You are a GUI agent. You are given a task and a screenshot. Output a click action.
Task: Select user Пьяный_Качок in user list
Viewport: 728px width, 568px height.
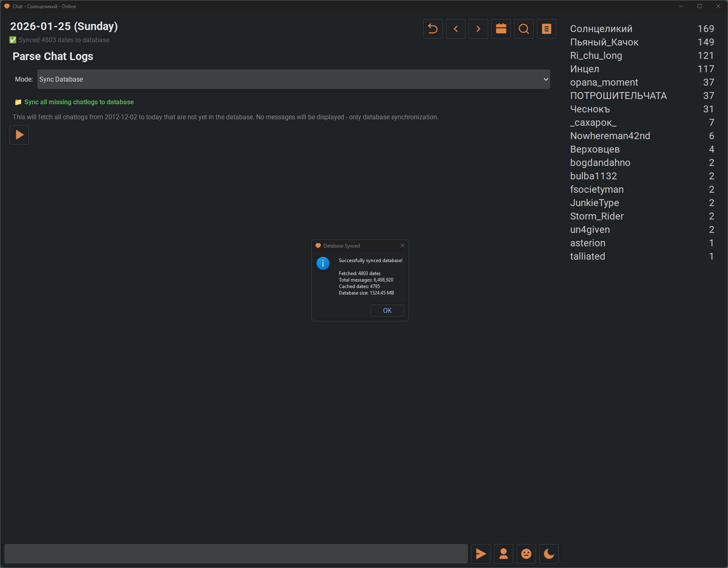[x=604, y=42]
